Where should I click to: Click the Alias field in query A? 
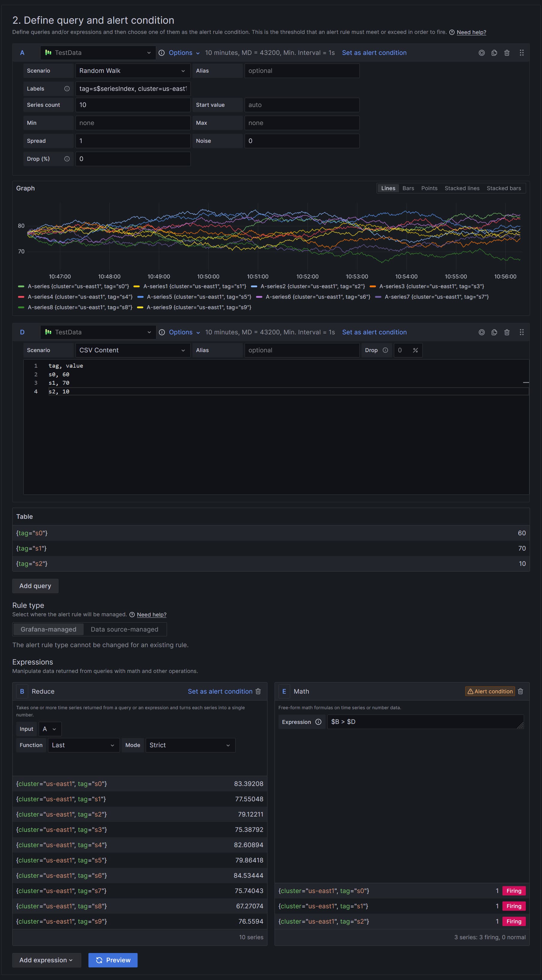302,71
